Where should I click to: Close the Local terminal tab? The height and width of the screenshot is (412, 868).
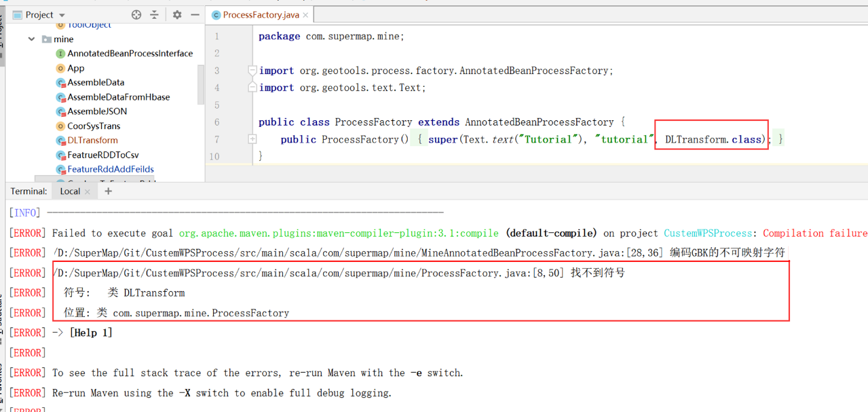[x=88, y=192]
